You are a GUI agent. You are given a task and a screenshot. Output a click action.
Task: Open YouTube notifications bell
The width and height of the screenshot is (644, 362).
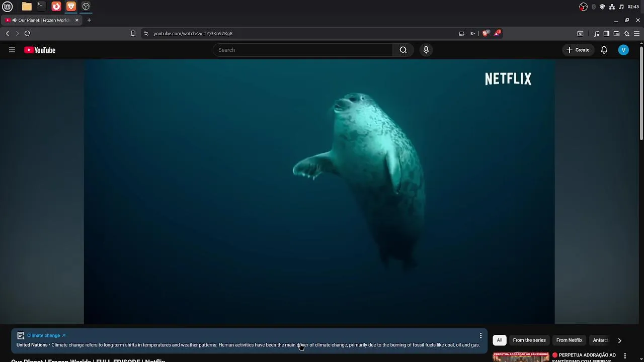click(604, 50)
